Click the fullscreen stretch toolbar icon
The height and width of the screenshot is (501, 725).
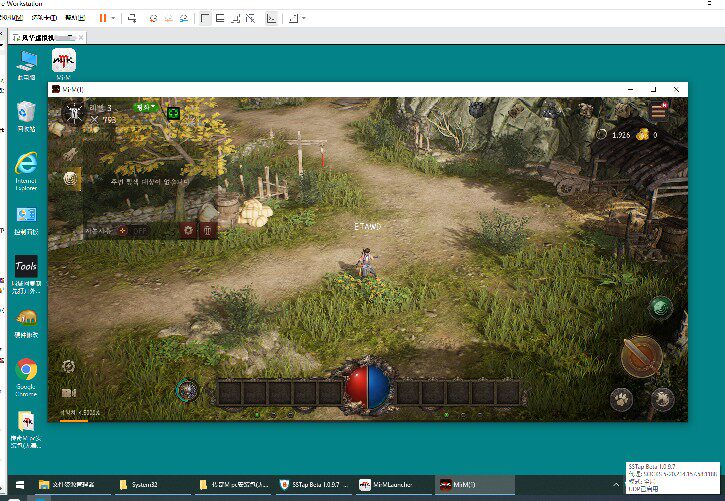[293, 18]
